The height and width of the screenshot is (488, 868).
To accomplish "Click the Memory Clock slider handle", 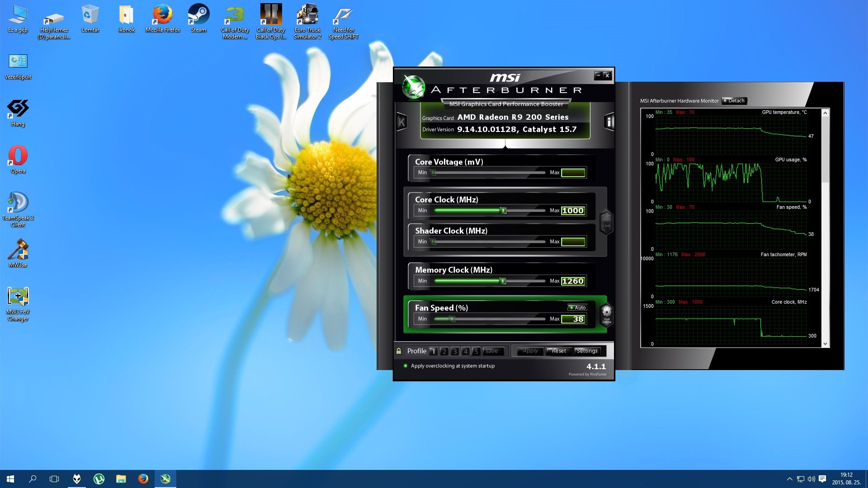I will pos(502,281).
